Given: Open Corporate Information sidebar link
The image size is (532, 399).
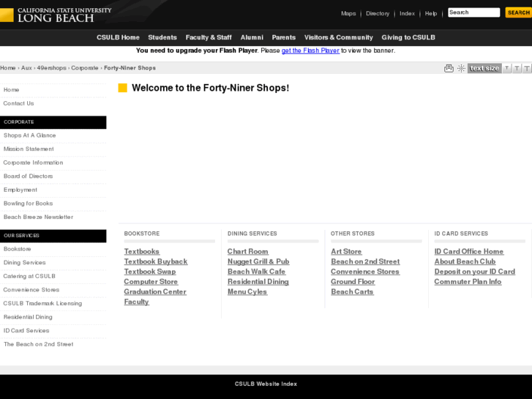Looking at the screenshot, I should pos(33,163).
